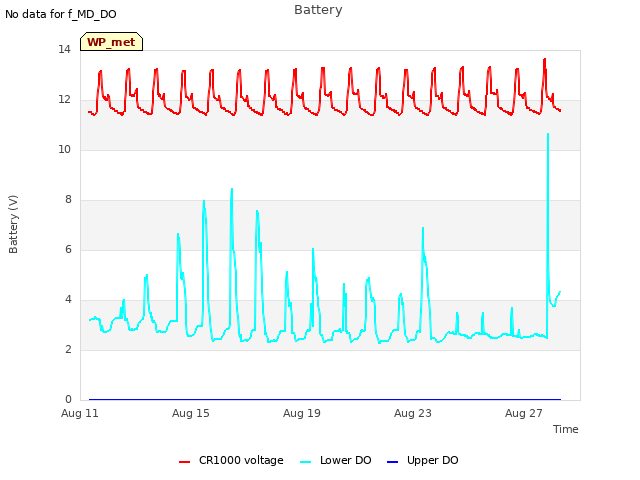Image resolution: width=640 pixels, height=480 pixels.
Task: Click the Battery chart title
Action: pyautogui.click(x=318, y=10)
